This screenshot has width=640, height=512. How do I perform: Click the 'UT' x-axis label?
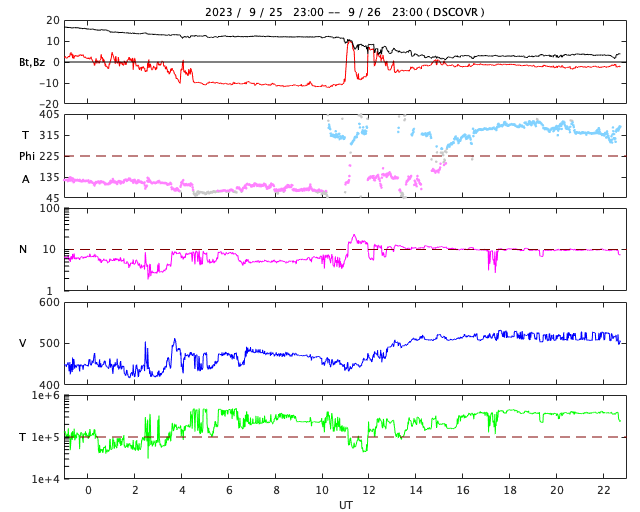pos(346,505)
